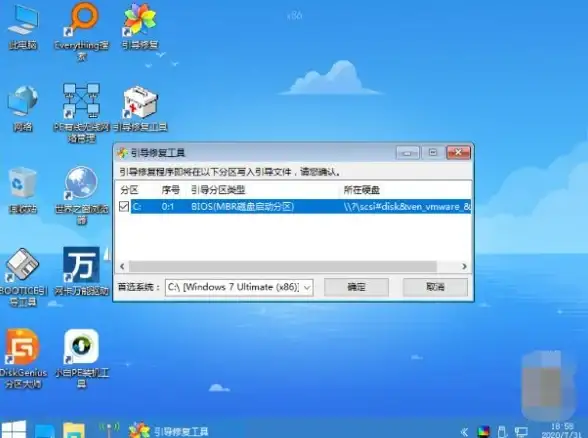Open the BOOTICE引导工具 desktop icon
This screenshot has width=588, height=438.
point(23,277)
